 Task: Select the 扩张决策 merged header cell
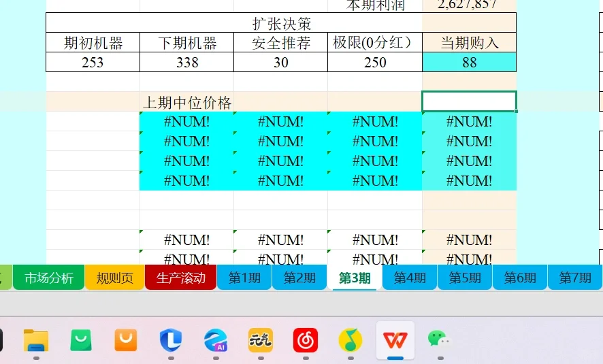(x=281, y=23)
